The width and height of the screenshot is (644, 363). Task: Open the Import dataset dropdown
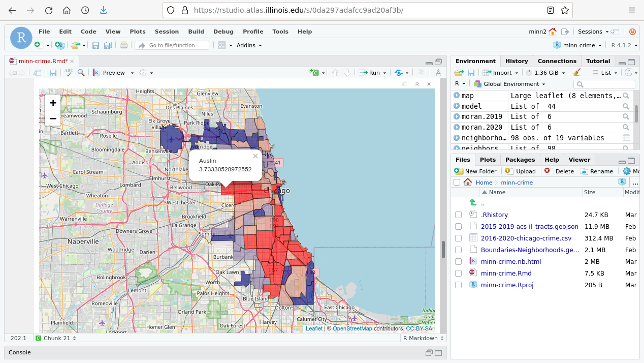[x=501, y=73]
